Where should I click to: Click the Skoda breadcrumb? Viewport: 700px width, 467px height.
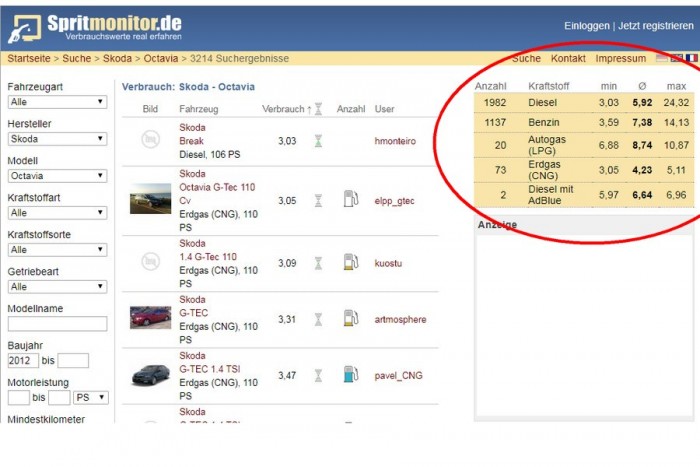pos(117,58)
